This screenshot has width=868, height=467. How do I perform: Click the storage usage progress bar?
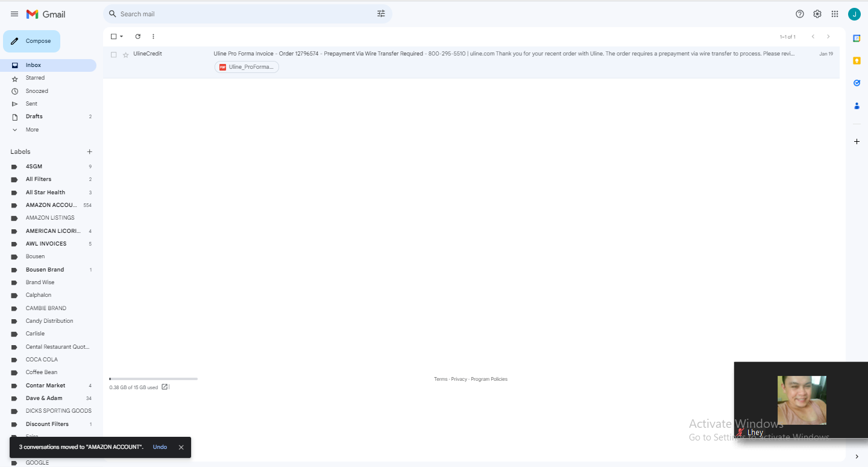point(154,379)
